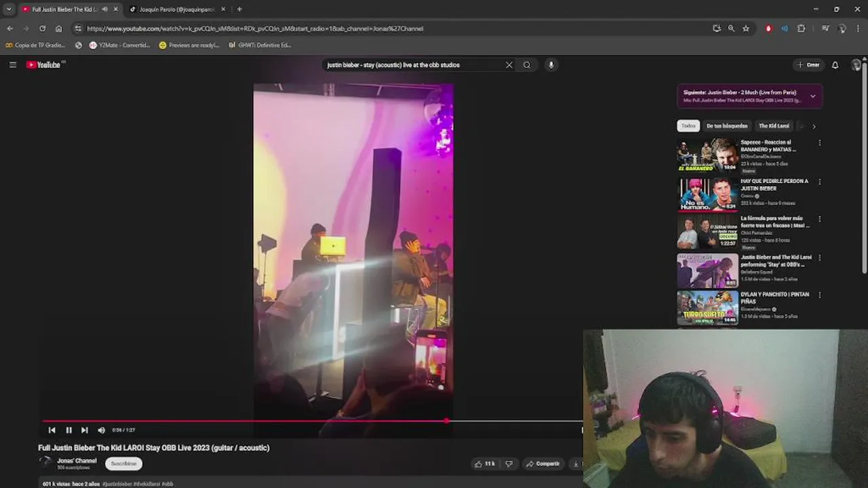Skip to next video in the player
Screen dimensions: 868x488
(85, 430)
